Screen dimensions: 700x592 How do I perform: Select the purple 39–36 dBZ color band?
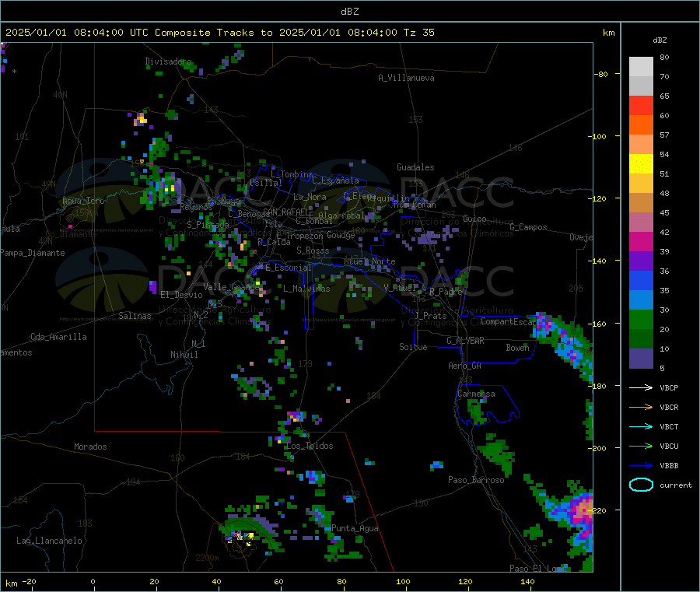point(641,261)
